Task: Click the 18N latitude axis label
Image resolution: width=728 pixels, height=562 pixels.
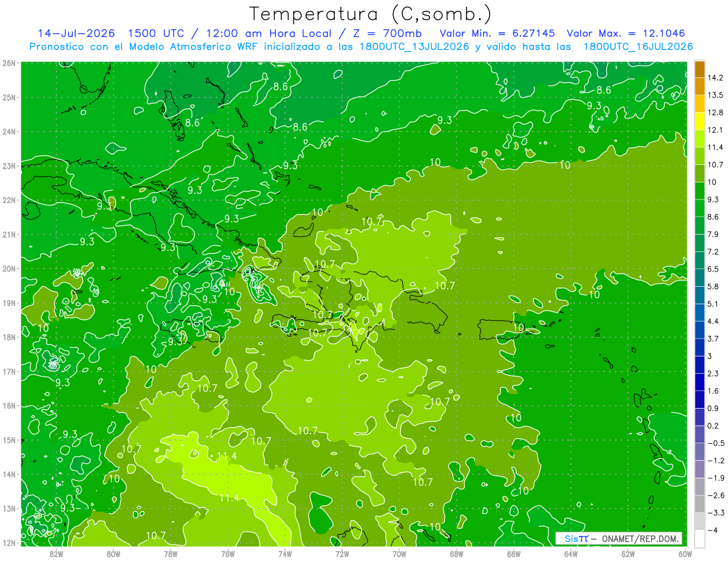Action: click(x=8, y=337)
